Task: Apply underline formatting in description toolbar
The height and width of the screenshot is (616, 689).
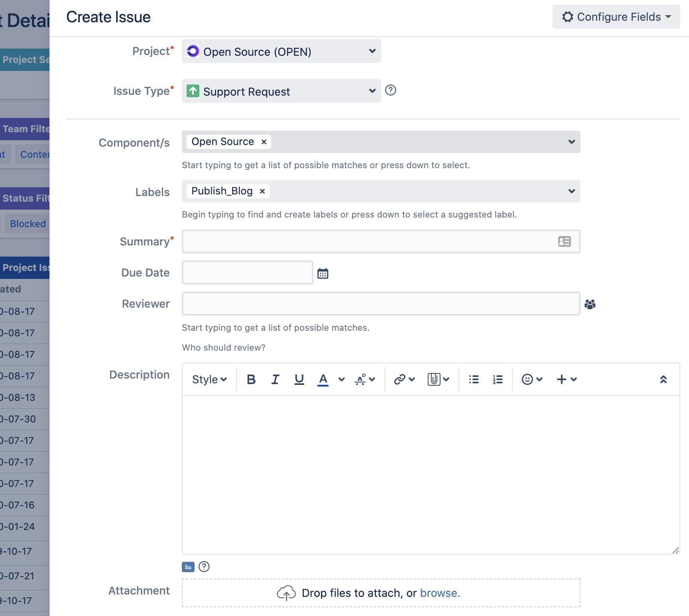Action: (299, 379)
